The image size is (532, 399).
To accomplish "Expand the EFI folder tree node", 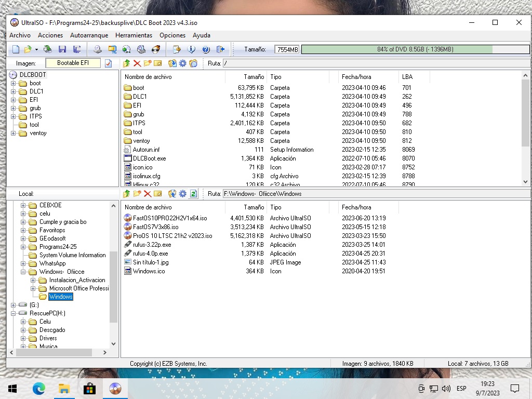I will [x=13, y=100].
